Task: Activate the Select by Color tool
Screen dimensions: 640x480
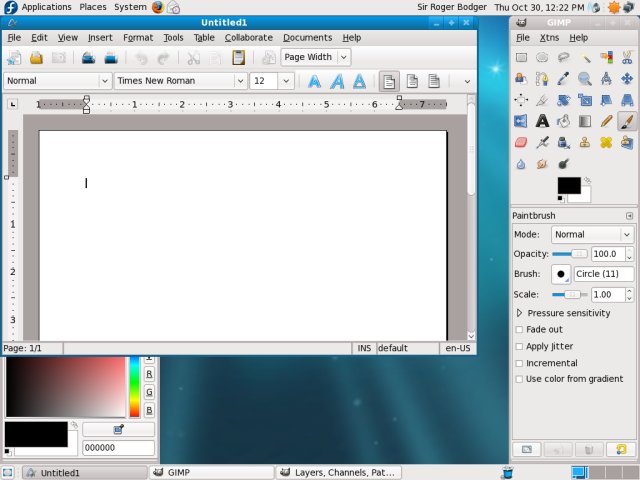Action: (606, 58)
